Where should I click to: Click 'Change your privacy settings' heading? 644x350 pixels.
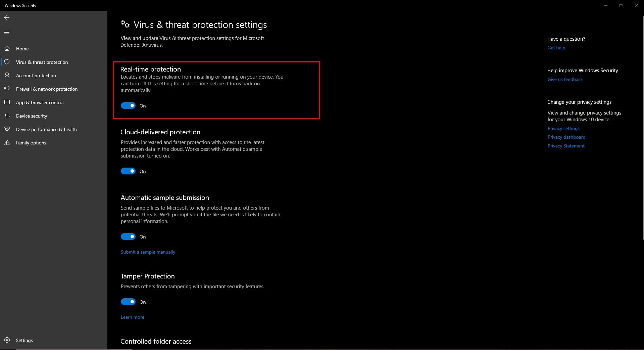[579, 102]
